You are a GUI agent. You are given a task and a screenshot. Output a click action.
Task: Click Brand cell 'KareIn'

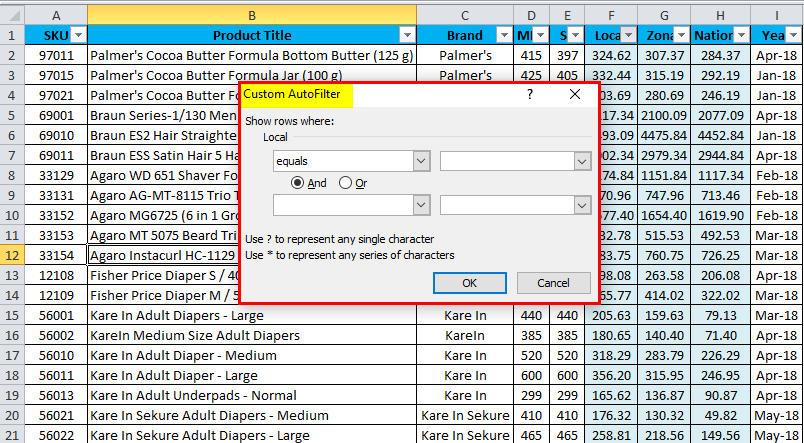[465, 335]
